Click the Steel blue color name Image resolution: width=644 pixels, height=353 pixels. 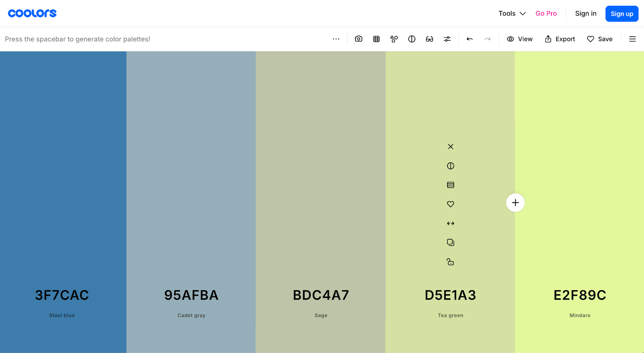click(62, 315)
